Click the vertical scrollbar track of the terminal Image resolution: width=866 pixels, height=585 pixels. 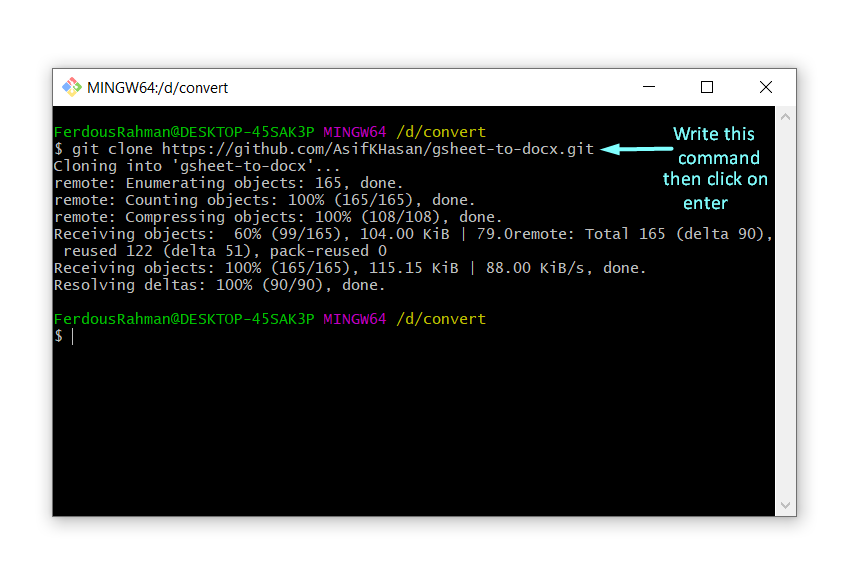click(785, 311)
